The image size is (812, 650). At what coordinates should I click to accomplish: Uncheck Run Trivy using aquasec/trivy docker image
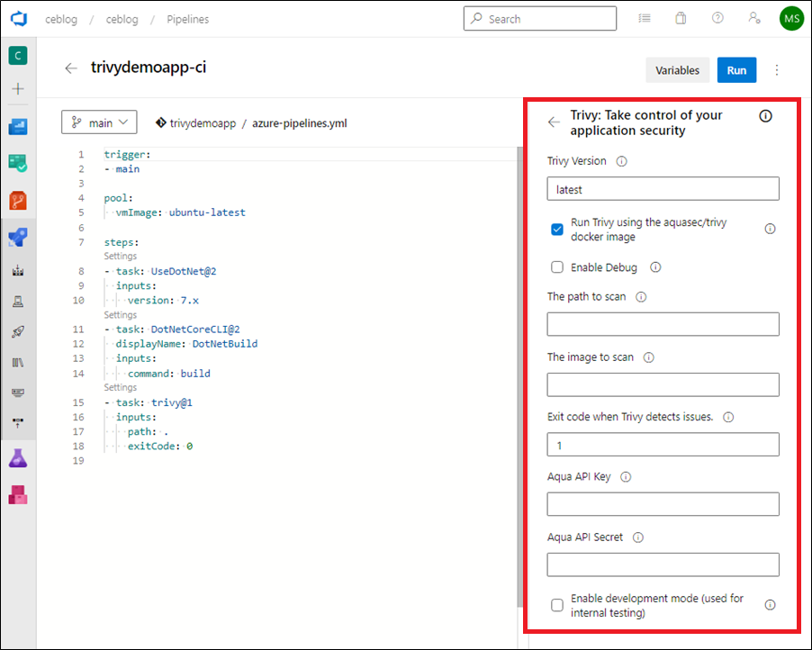point(557,229)
